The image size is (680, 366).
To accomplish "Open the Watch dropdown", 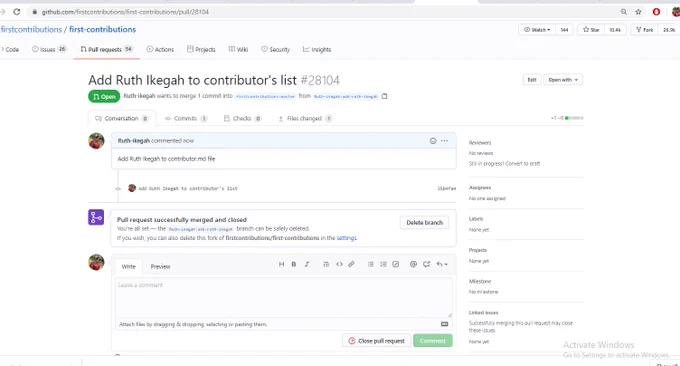I will click(537, 30).
